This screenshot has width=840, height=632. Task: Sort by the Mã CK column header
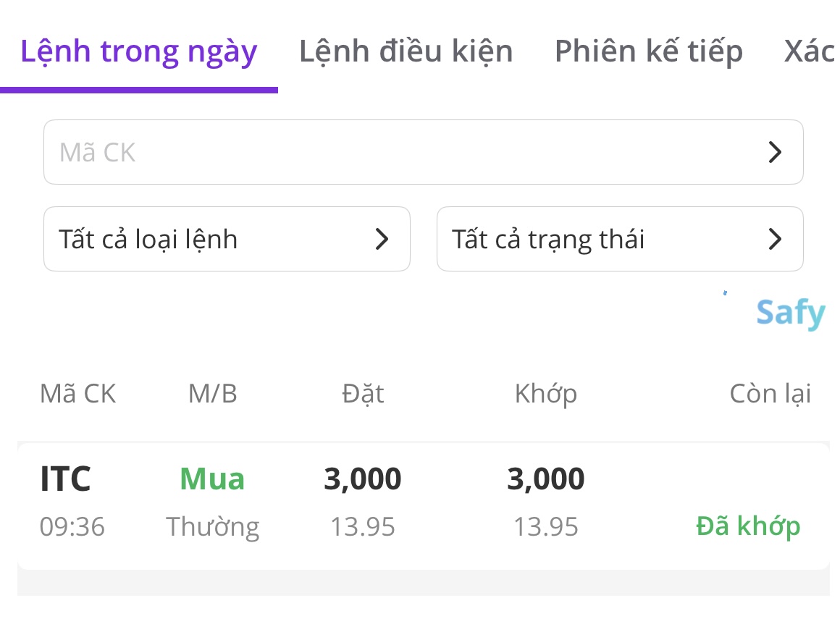pyautogui.click(x=77, y=394)
